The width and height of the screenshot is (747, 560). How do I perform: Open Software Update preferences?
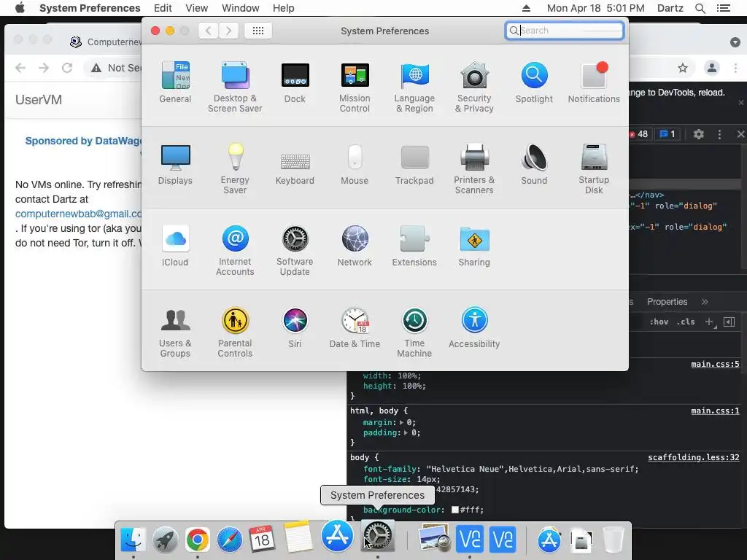click(295, 251)
